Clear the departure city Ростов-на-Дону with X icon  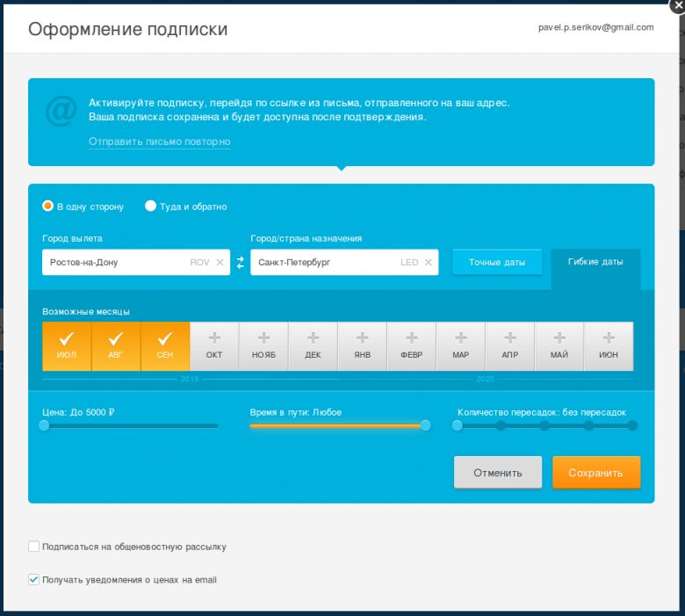(x=220, y=262)
